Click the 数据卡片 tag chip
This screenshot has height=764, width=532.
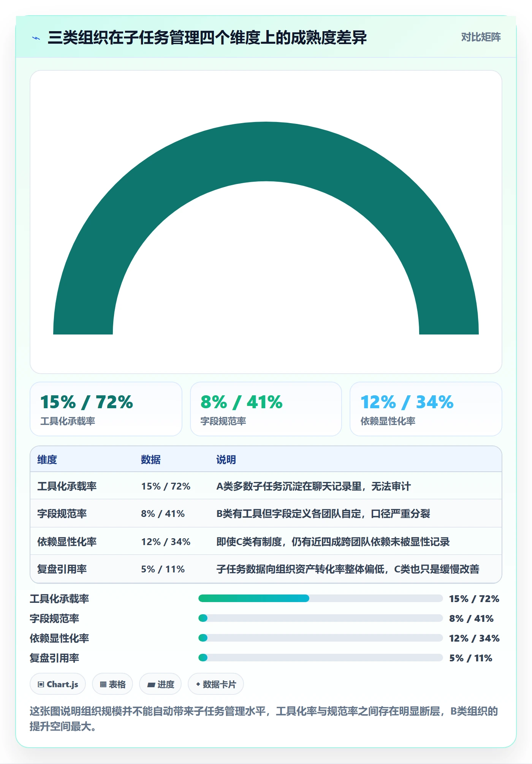(216, 684)
